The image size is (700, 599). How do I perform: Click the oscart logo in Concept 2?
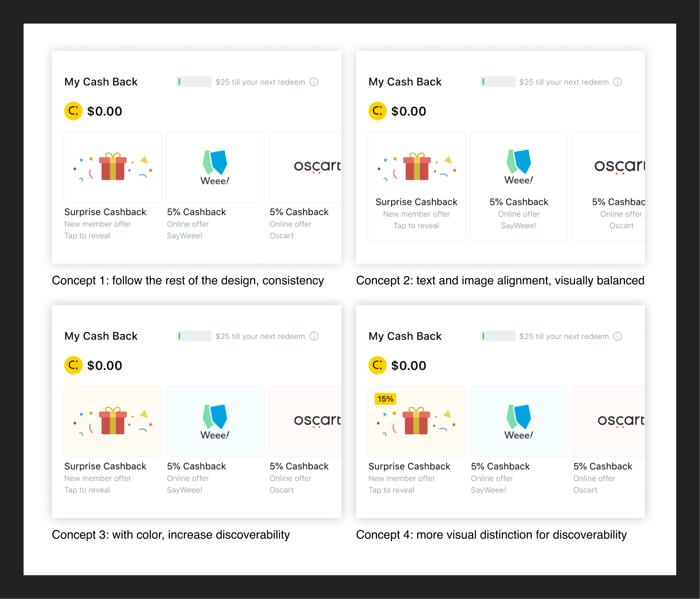619,166
